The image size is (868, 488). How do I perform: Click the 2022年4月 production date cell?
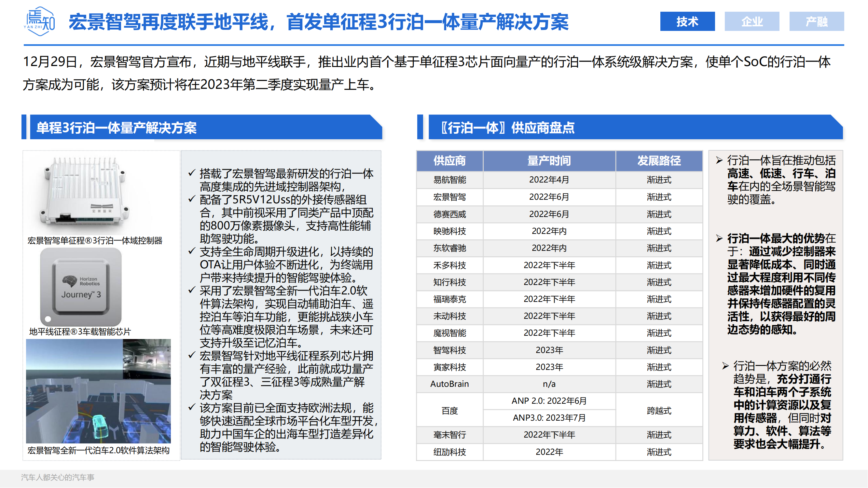[x=549, y=180]
